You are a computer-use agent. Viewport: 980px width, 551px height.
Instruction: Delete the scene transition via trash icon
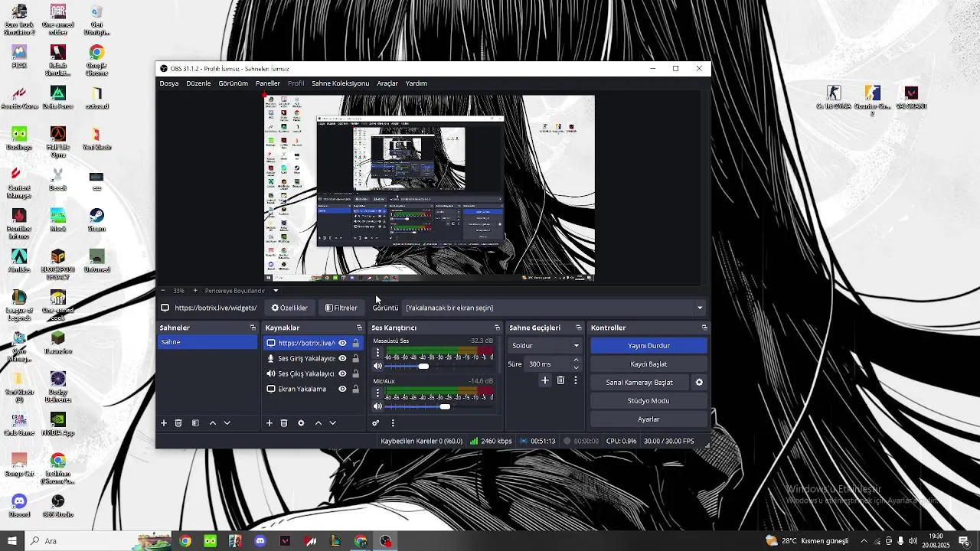point(560,380)
